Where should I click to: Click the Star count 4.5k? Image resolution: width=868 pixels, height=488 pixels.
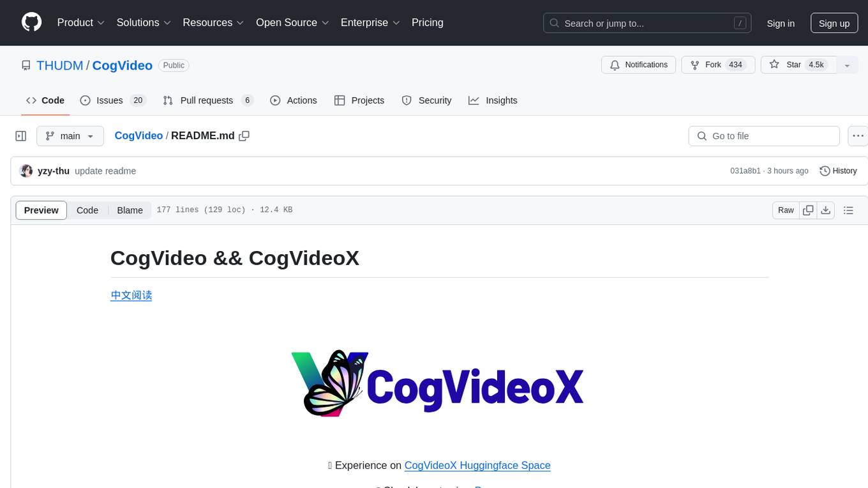[816, 65]
